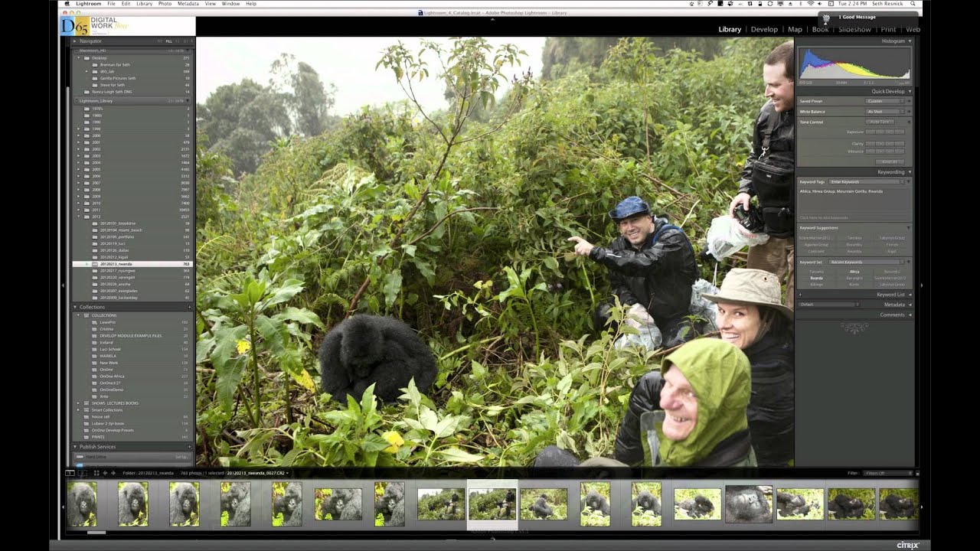The height and width of the screenshot is (551, 980).
Task: Click the Rwanda keyword in Keyword Set
Action: (817, 278)
